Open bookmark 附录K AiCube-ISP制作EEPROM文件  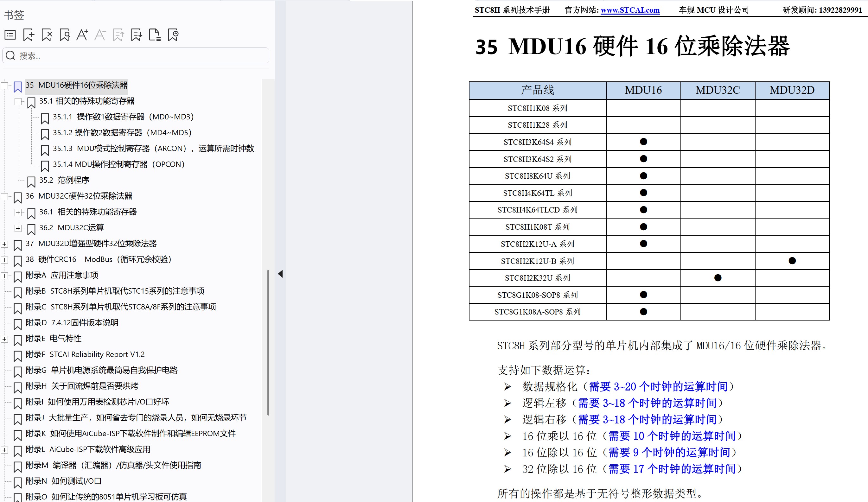coord(131,434)
